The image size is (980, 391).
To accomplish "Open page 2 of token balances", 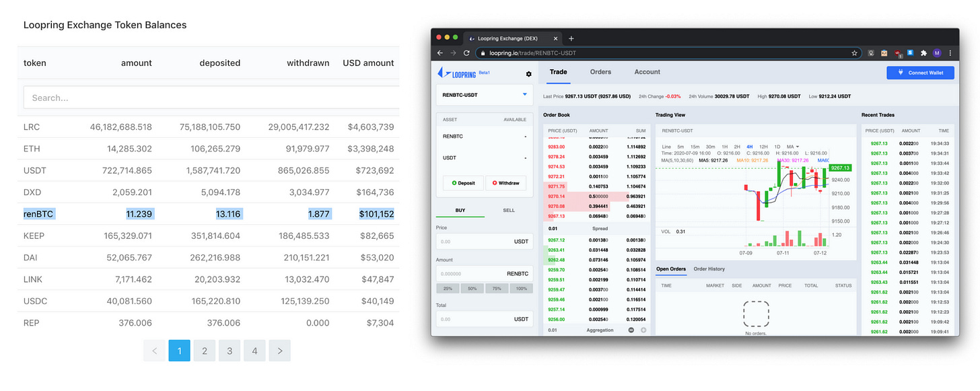I will tap(205, 351).
